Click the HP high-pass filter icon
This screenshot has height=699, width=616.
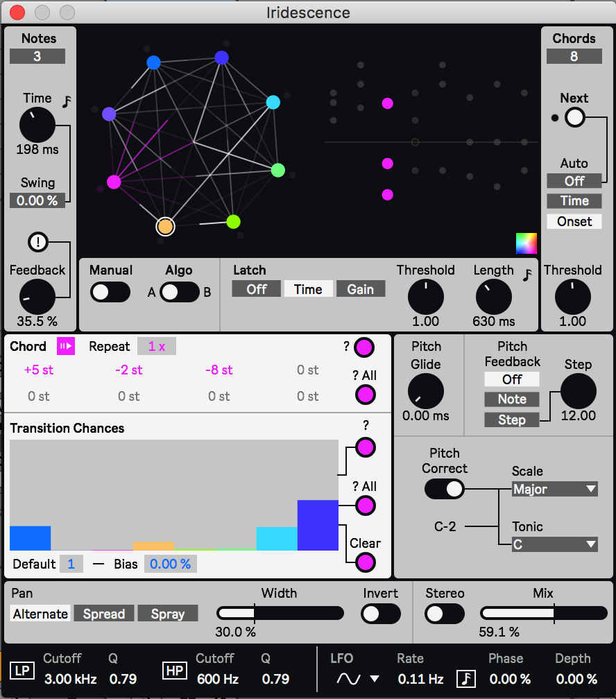[x=173, y=671]
